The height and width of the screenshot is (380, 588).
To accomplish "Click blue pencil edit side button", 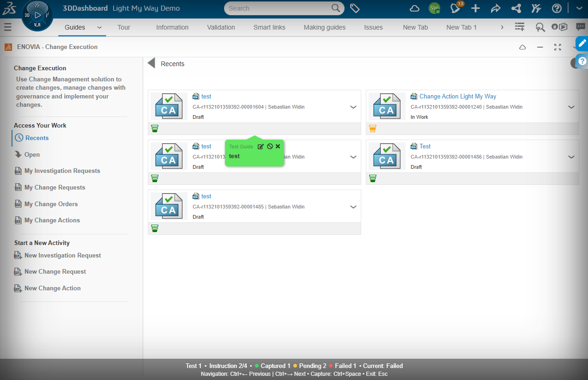I will [x=582, y=43].
